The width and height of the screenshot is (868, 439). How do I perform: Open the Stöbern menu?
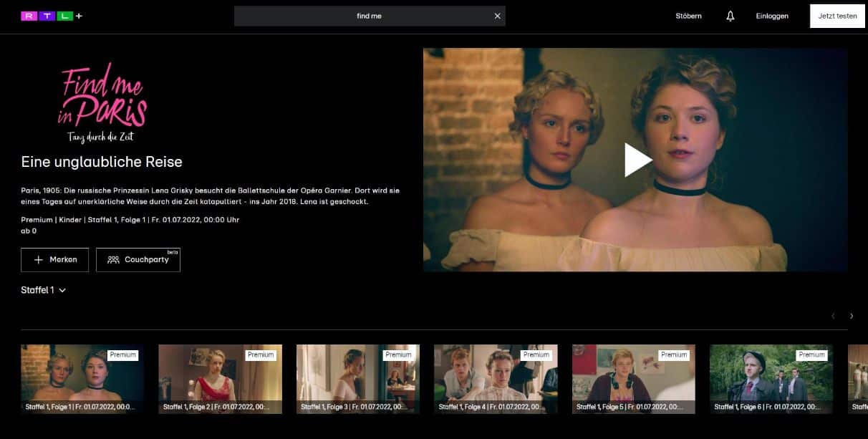tap(688, 16)
